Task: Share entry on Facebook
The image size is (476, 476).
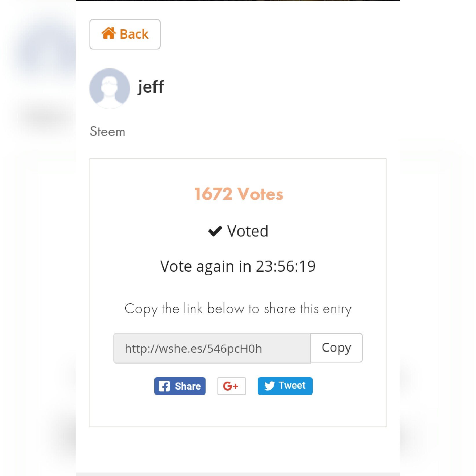Action: click(180, 386)
